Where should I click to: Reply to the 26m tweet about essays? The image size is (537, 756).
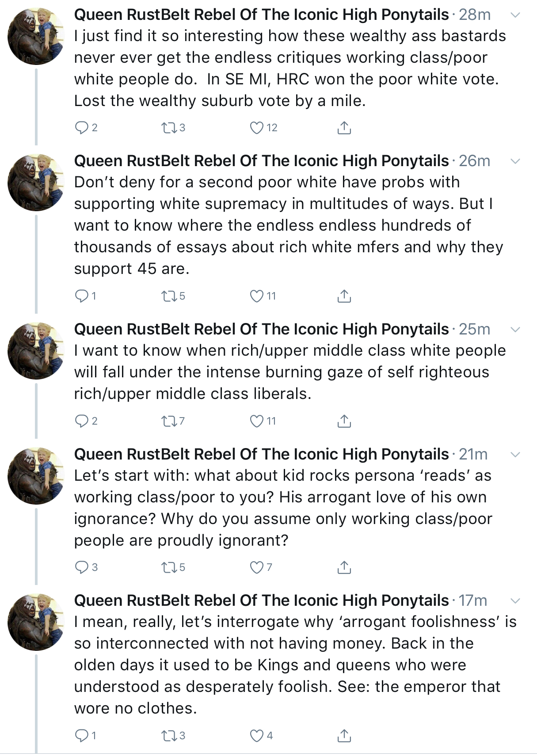[x=82, y=296]
